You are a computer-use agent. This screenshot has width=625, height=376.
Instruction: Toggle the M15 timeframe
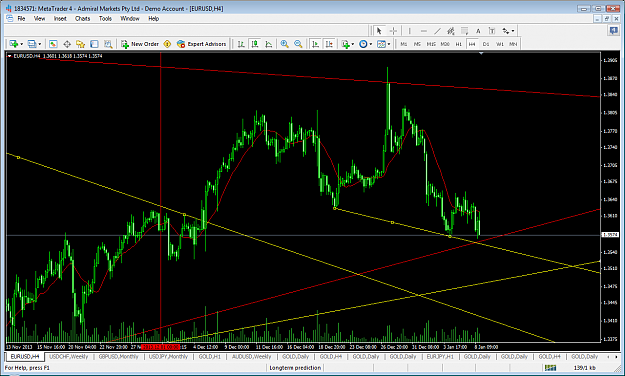[x=431, y=44]
